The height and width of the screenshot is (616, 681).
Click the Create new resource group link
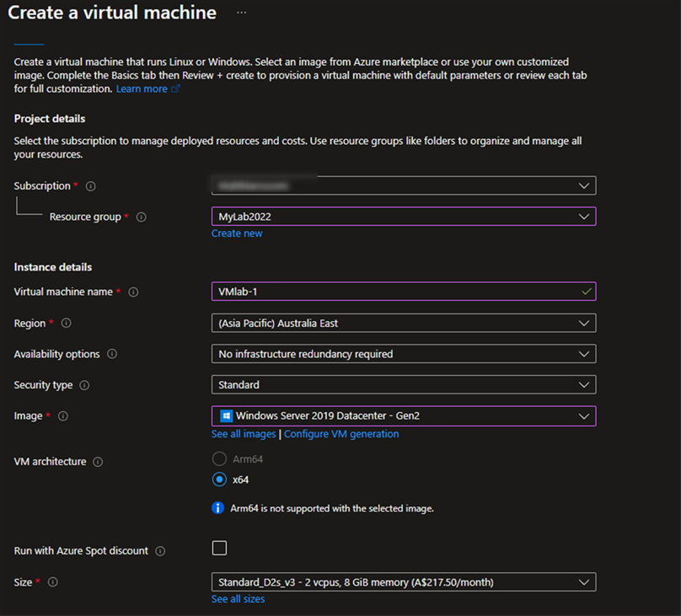point(237,233)
